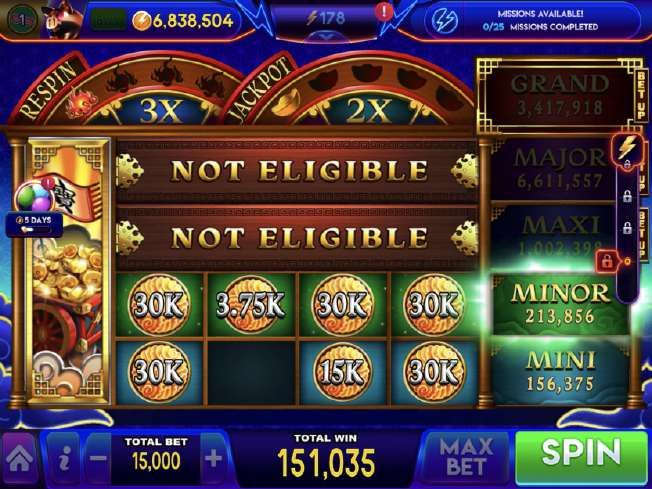Tap the 5 DAYS event progress bar
This screenshot has height=489, width=652.
point(34,225)
